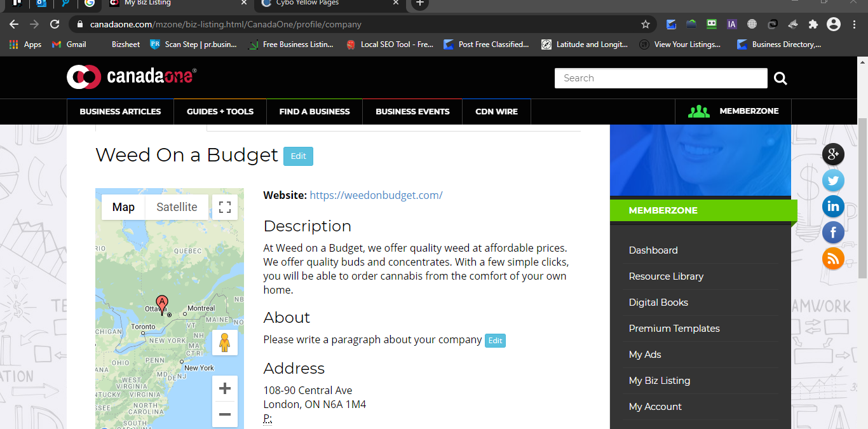Click the red A map marker
The width and height of the screenshot is (868, 429).
(x=162, y=305)
